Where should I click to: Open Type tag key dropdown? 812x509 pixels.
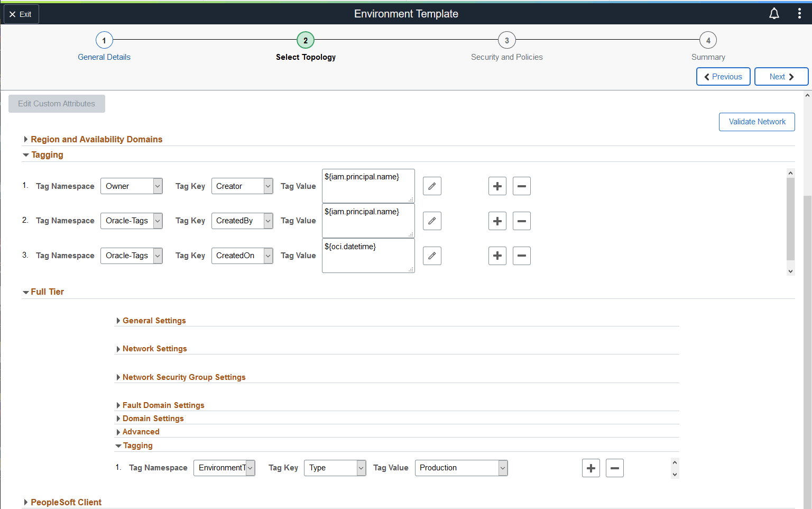pos(335,468)
